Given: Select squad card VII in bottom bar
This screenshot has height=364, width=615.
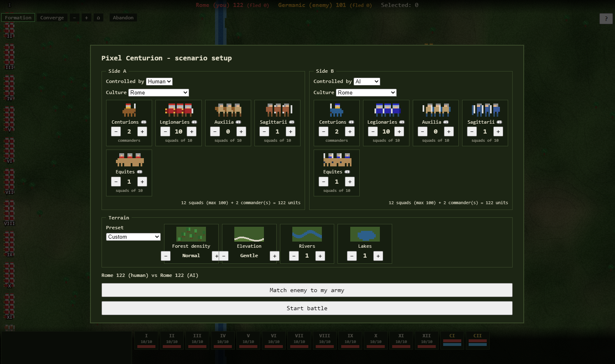Looking at the screenshot, I should click(299, 341).
